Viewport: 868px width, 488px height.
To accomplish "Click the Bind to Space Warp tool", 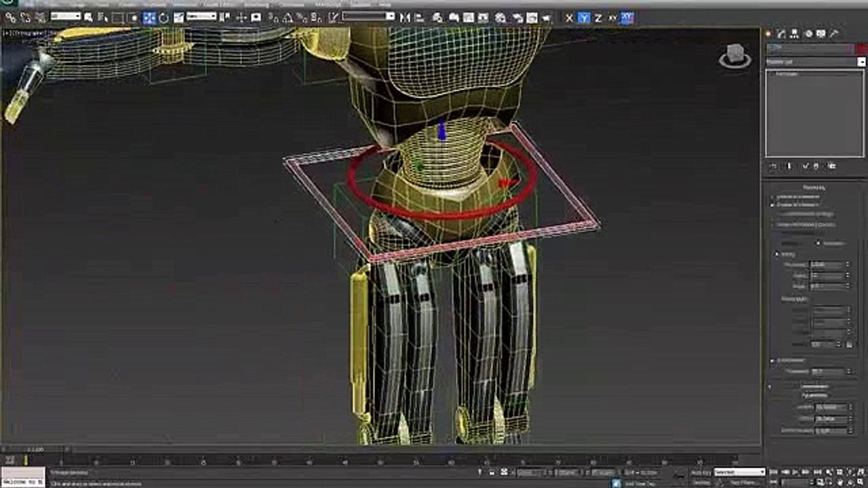I will pos(40,18).
